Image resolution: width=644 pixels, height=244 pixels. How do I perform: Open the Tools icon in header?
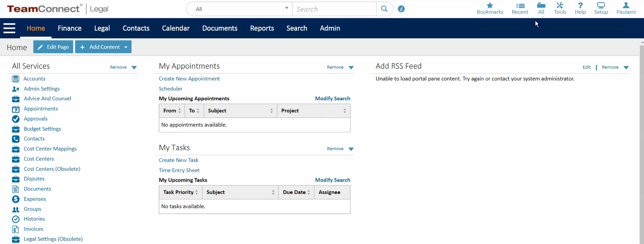pos(560,6)
